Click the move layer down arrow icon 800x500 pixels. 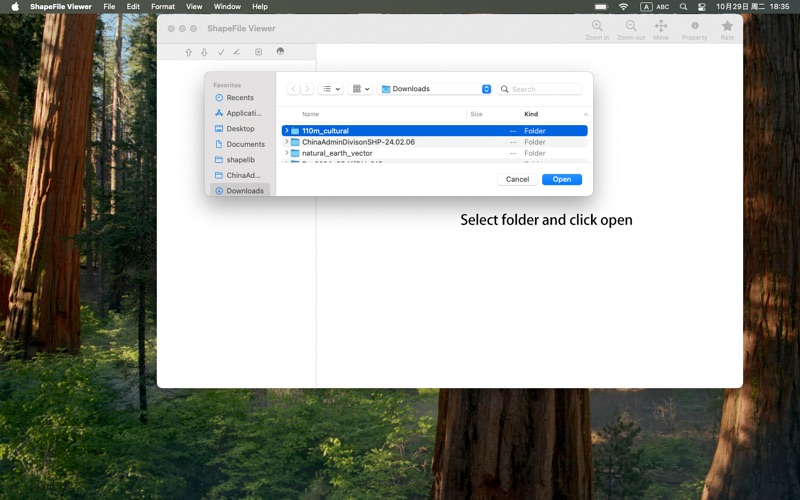point(204,52)
